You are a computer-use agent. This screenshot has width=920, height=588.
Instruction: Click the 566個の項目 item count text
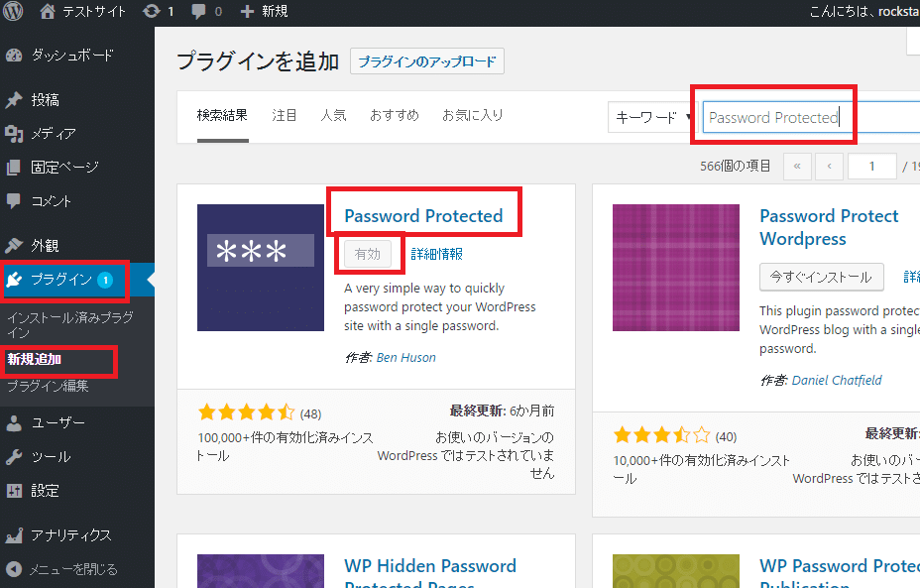(x=736, y=166)
